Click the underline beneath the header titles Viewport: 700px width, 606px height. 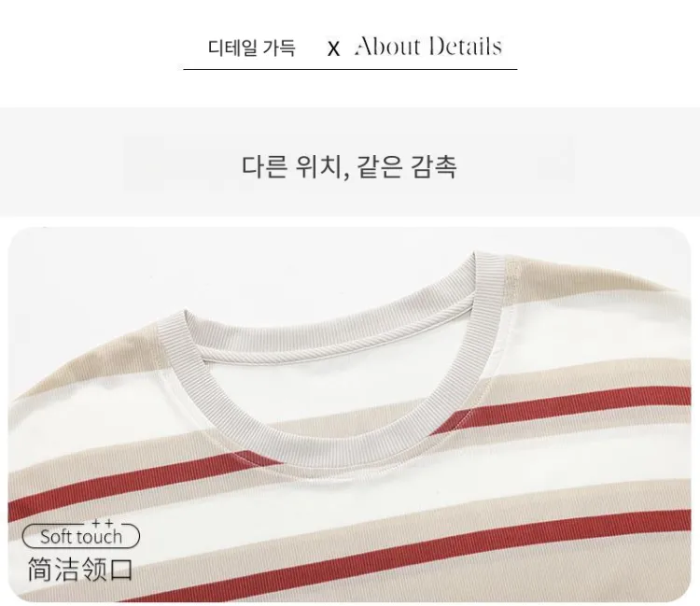click(x=350, y=70)
